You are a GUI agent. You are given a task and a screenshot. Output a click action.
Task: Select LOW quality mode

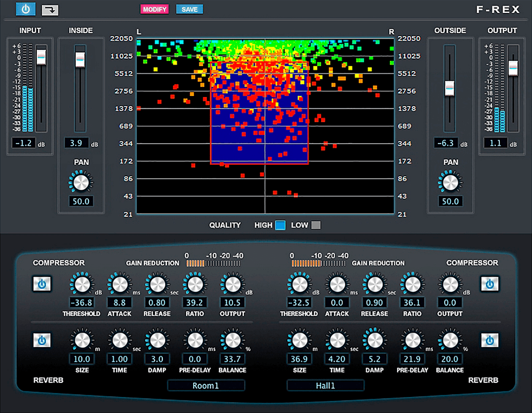316,225
